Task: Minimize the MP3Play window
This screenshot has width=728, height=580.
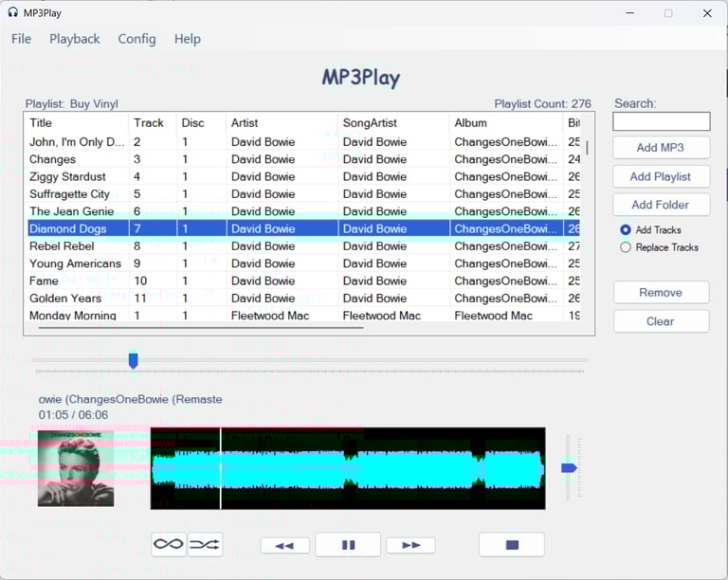Action: [630, 13]
